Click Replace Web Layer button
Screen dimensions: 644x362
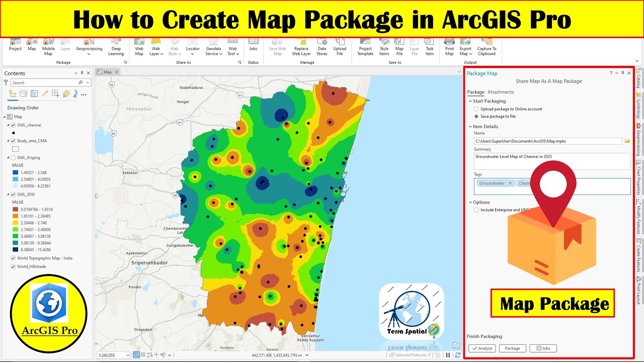(x=301, y=47)
